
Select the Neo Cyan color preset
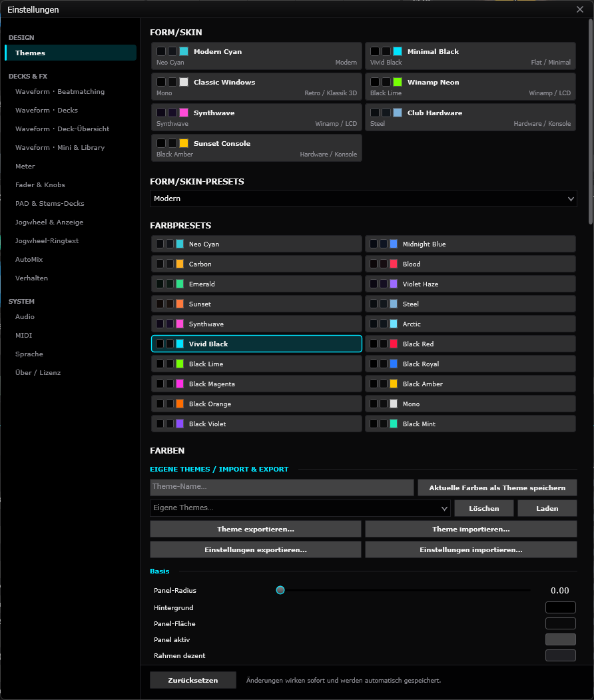[256, 244]
